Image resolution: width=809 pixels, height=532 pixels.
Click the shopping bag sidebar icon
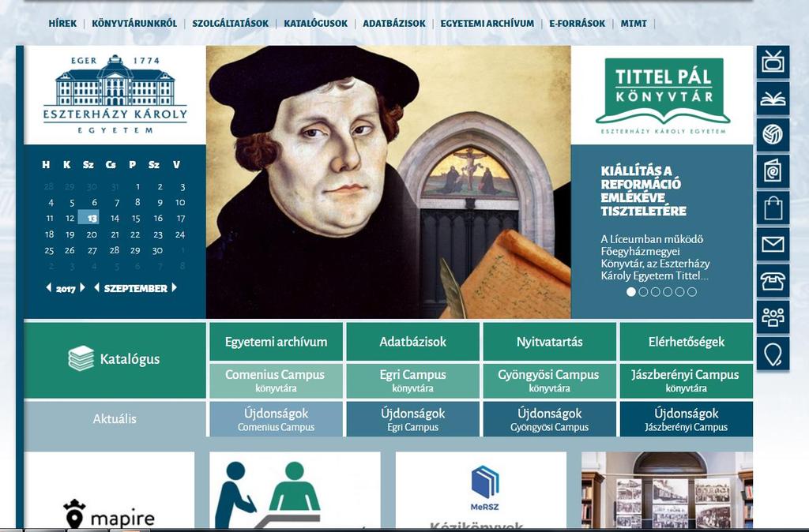point(773,208)
